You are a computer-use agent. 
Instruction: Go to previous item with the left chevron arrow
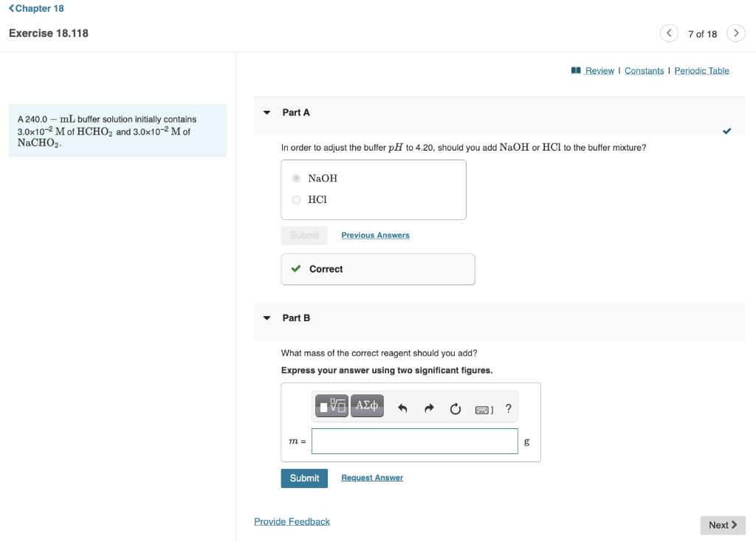669,33
